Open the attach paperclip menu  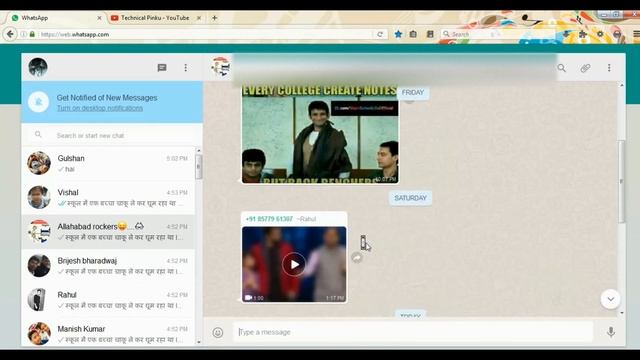click(585, 68)
